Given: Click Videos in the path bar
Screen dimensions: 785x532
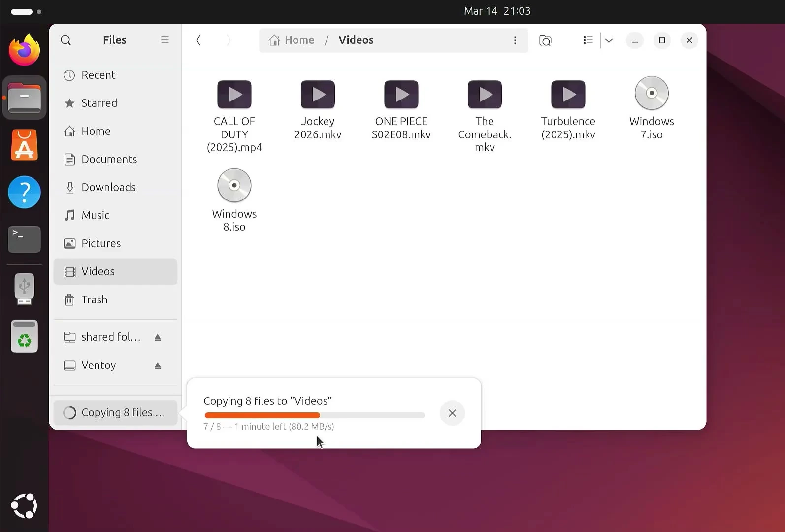Looking at the screenshot, I should 356,40.
